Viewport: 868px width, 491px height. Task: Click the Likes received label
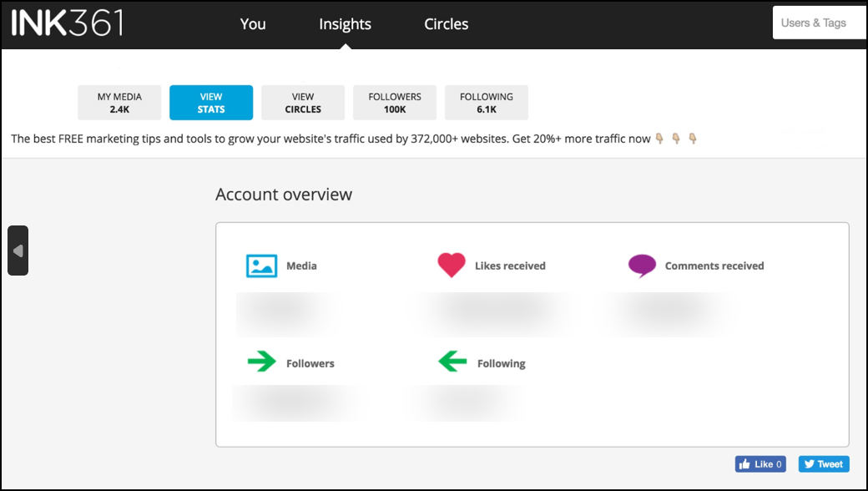click(510, 266)
